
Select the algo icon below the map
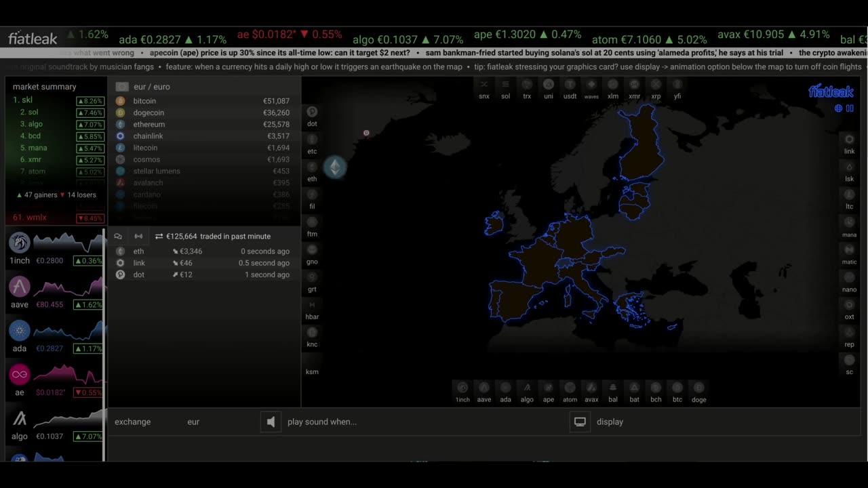(x=527, y=388)
